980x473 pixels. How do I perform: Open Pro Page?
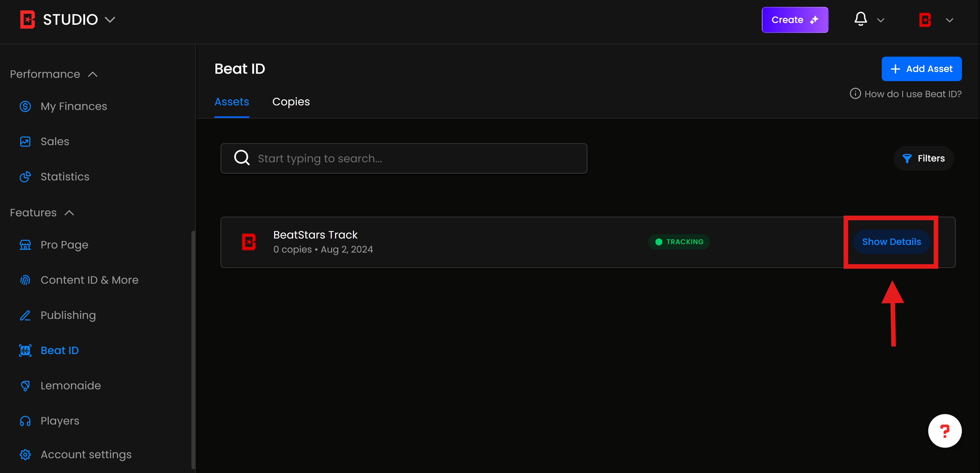64,245
